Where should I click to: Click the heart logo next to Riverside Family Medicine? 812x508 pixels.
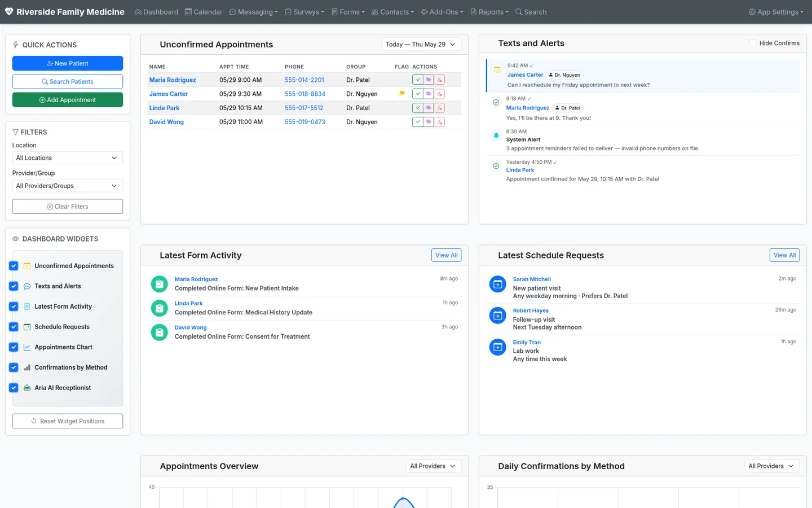[x=9, y=12]
